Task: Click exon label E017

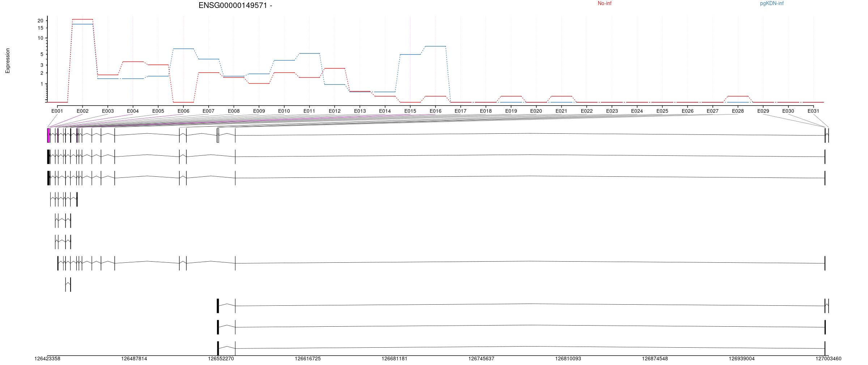Action: point(460,111)
